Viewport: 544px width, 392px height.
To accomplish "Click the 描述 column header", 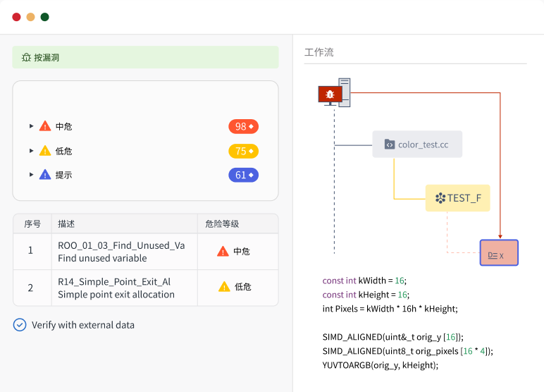I will [66, 223].
